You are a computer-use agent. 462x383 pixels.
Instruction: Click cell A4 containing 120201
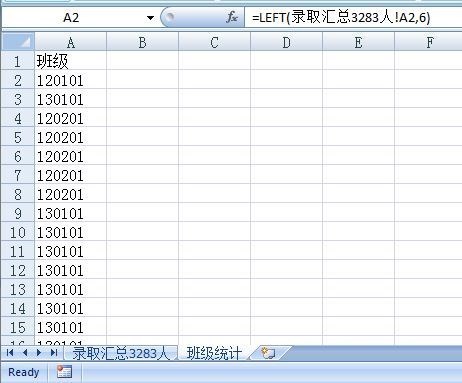click(x=70, y=118)
